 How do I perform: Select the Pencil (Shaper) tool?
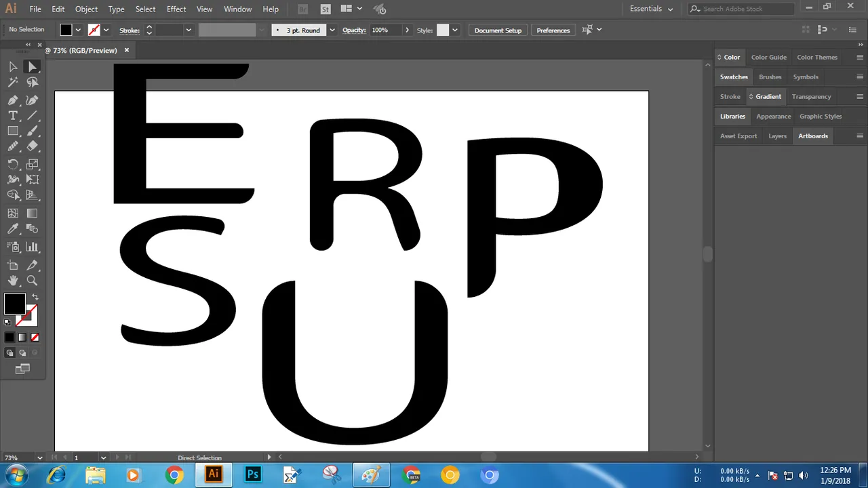coord(13,146)
